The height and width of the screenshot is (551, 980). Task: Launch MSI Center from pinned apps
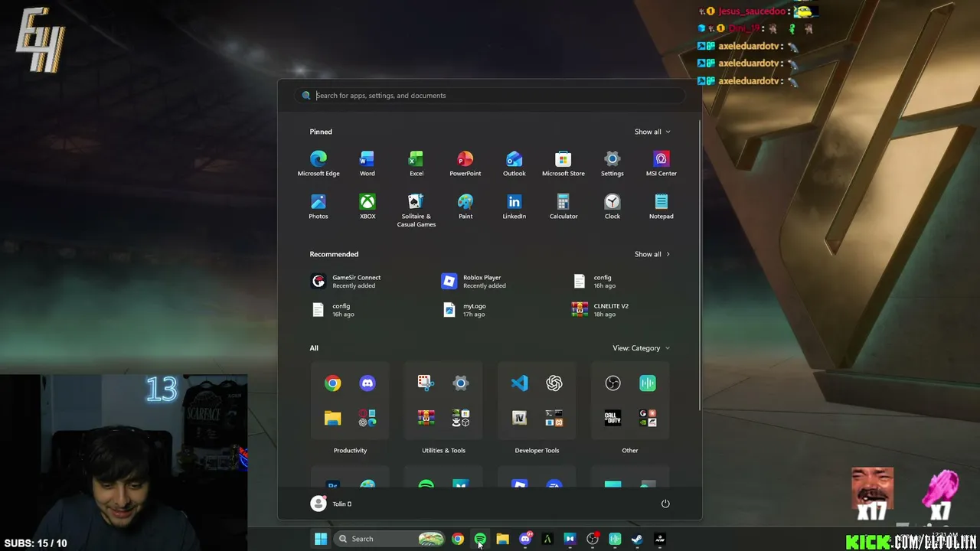point(661,164)
